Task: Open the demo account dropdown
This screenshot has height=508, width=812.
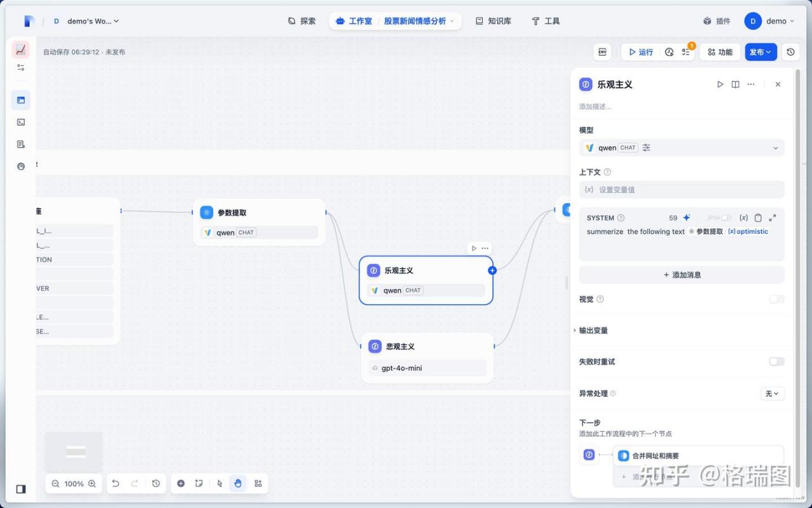Action: pyautogui.click(x=769, y=21)
